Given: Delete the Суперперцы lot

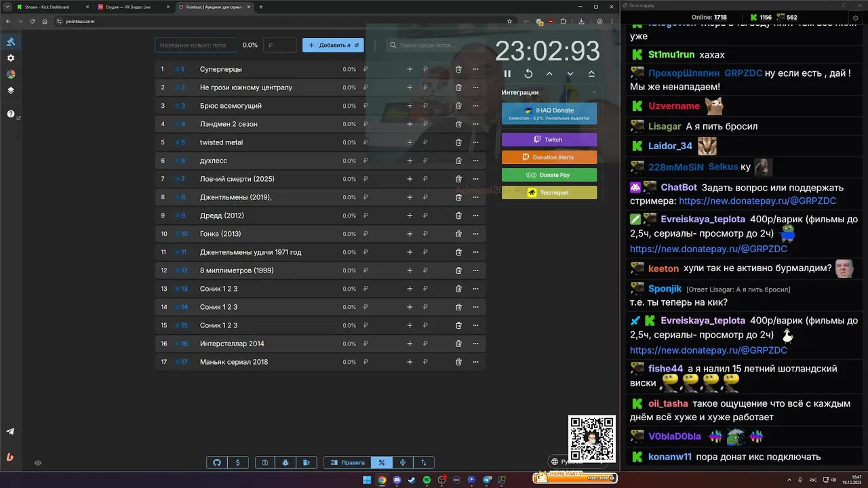Looking at the screenshot, I should pos(458,69).
